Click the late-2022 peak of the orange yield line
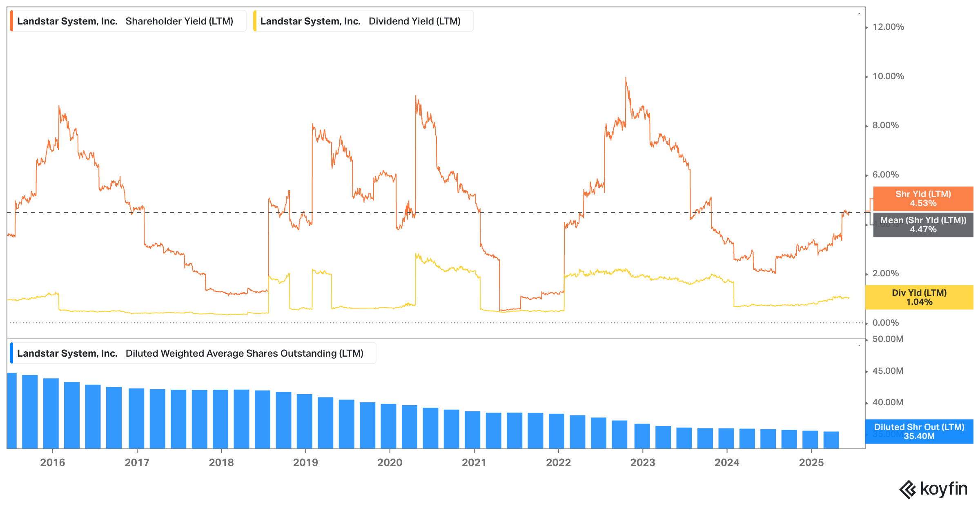This screenshot has width=980, height=506. pos(626,78)
